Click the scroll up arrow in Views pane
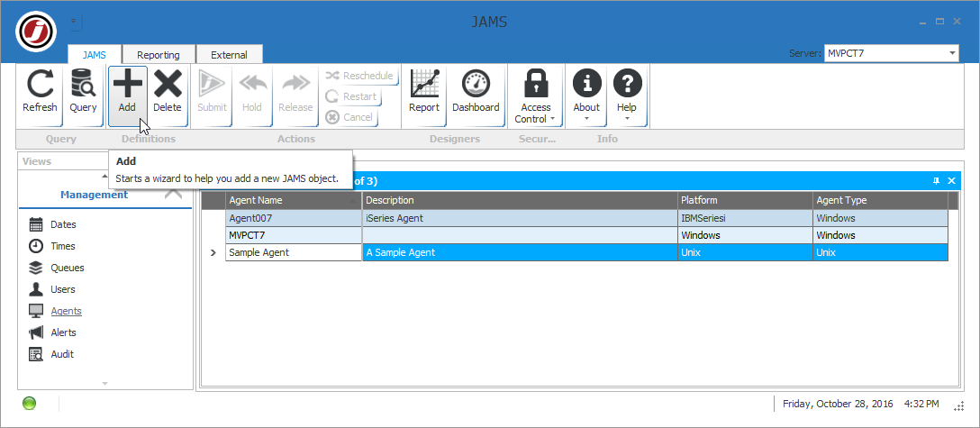 (104, 176)
